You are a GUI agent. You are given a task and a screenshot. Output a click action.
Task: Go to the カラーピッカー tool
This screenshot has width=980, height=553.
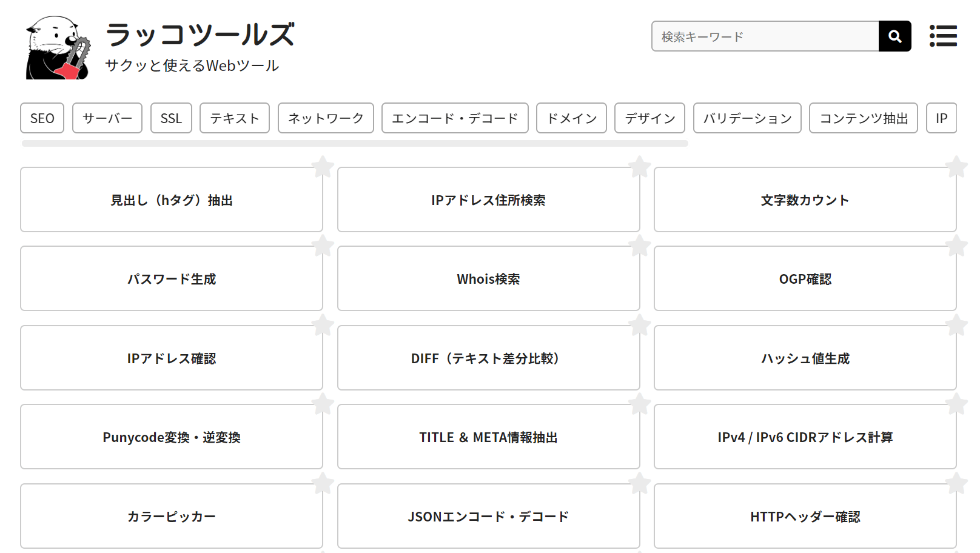(172, 516)
